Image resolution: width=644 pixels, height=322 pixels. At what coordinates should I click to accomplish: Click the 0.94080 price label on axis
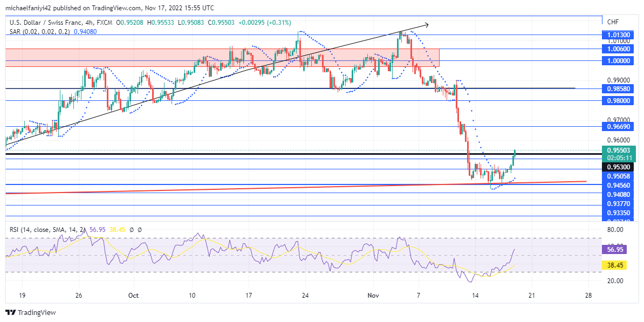pyautogui.click(x=619, y=194)
